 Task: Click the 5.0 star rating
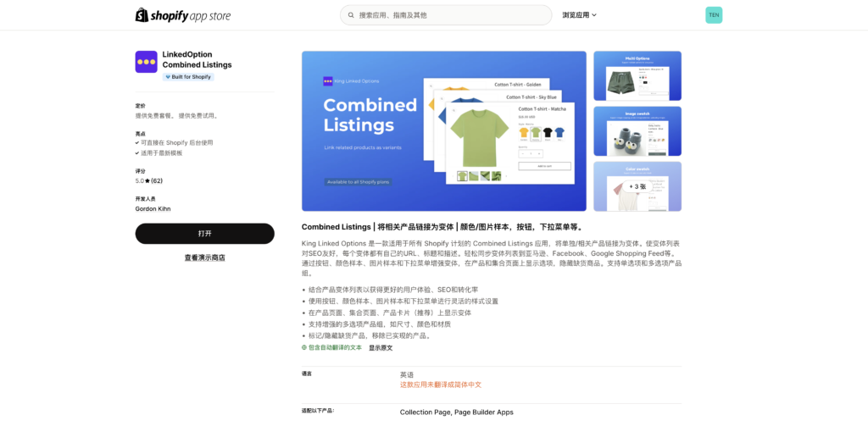142,181
